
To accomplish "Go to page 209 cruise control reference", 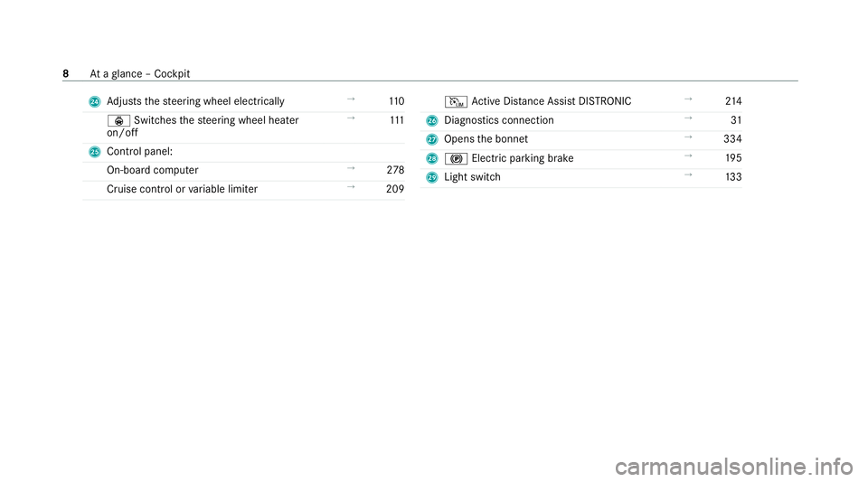I will (x=395, y=189).
